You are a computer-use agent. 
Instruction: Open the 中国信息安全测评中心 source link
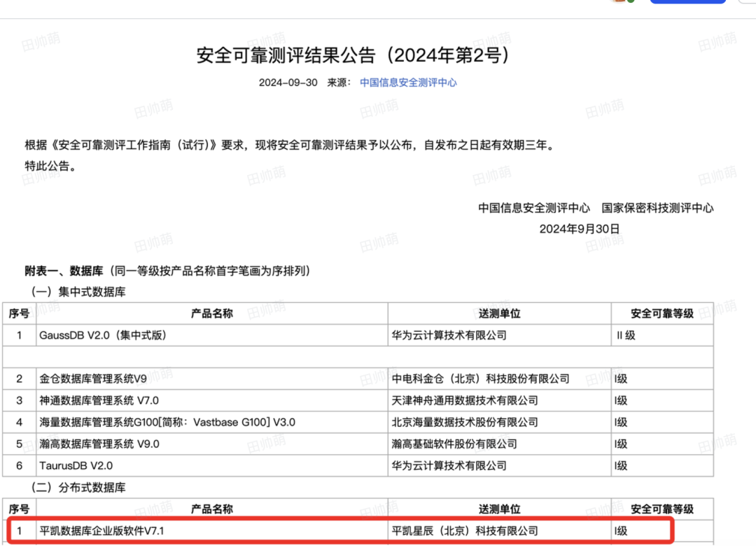coord(408,83)
